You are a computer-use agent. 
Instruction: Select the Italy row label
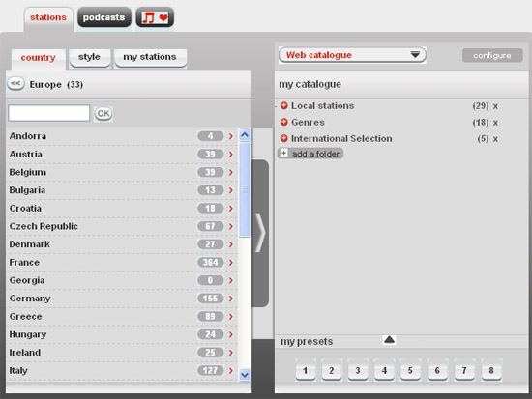point(18,371)
